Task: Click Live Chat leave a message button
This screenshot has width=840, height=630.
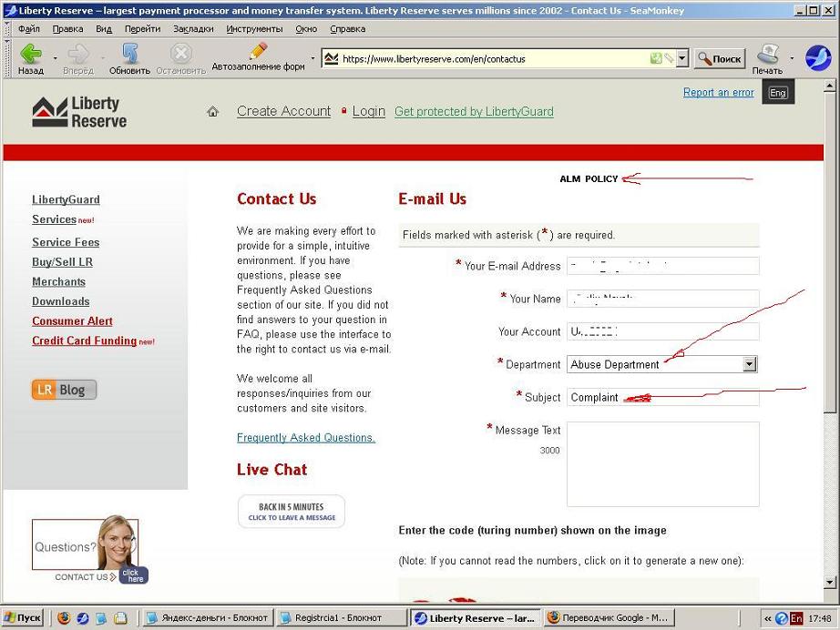Action: coord(292,512)
